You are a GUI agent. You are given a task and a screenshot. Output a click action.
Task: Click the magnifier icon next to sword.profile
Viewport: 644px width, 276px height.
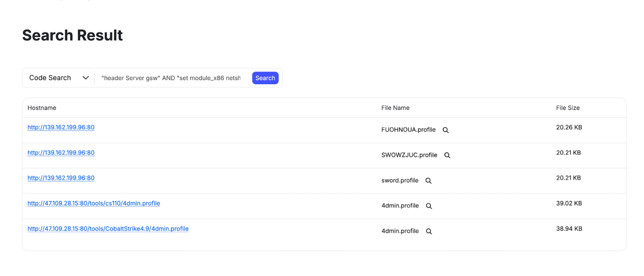(428, 181)
